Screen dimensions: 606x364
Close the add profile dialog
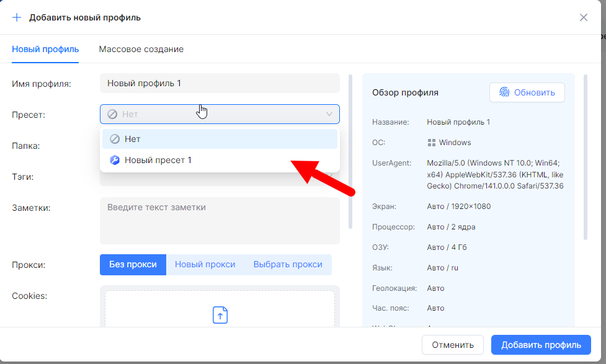[583, 17]
